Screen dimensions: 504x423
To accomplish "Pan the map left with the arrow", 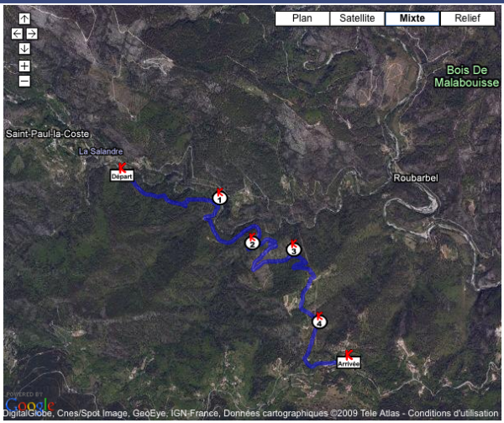I will pyautogui.click(x=17, y=34).
